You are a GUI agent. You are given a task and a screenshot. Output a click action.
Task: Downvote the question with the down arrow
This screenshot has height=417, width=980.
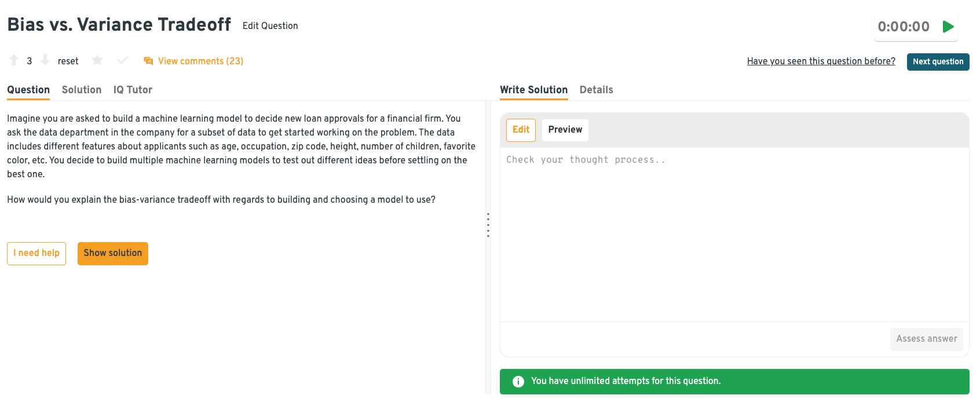45,60
